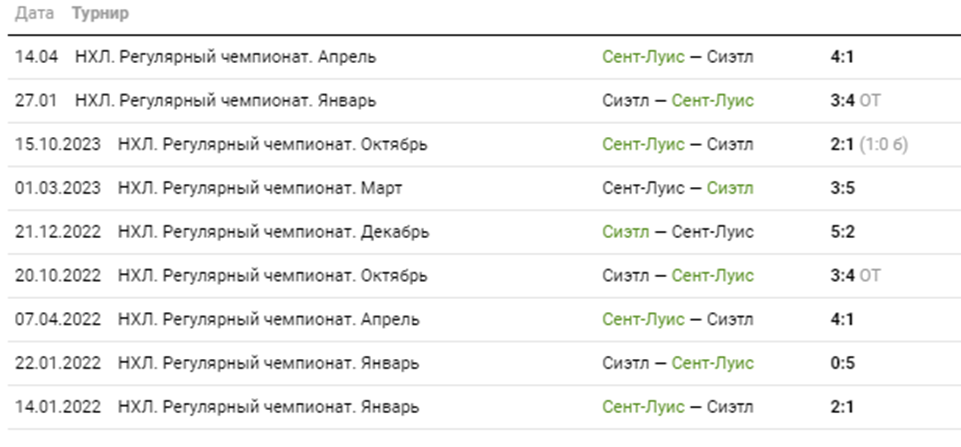Click the 4:1 score for 14.04
The width and height of the screenshot is (961, 447).
click(841, 57)
